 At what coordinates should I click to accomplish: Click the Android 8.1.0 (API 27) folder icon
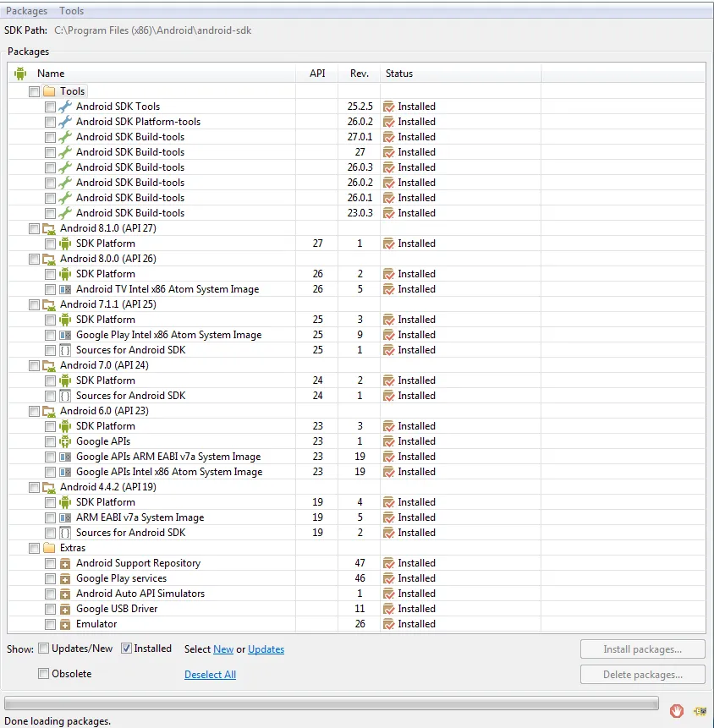tap(49, 228)
